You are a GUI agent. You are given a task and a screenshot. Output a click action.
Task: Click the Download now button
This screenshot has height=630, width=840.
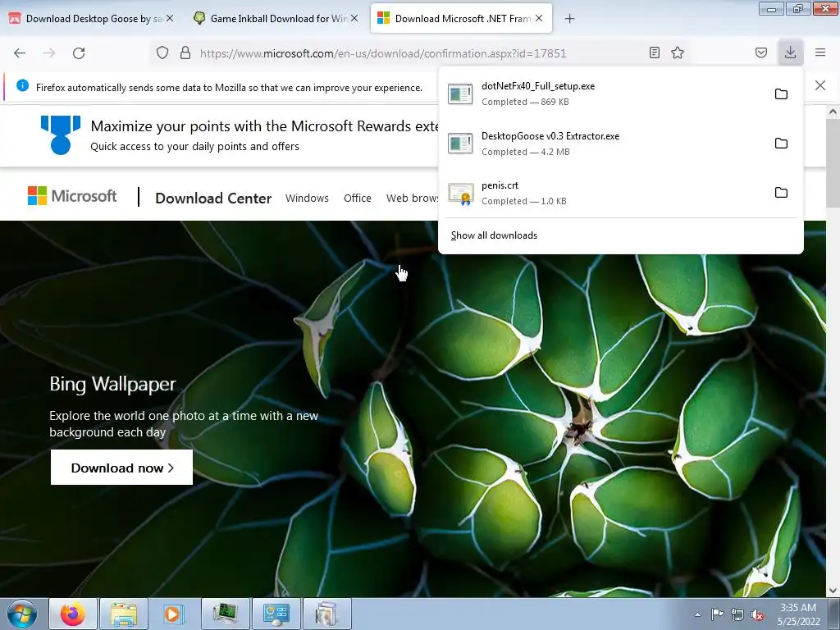click(x=121, y=468)
